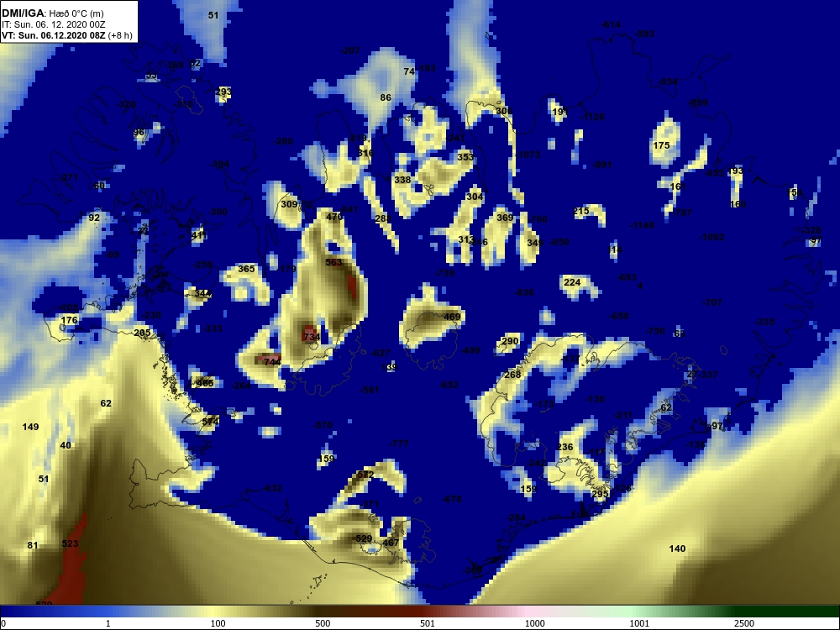This screenshot has height=630, width=840.
Task: Click the 469 height value
Action: pos(452,318)
